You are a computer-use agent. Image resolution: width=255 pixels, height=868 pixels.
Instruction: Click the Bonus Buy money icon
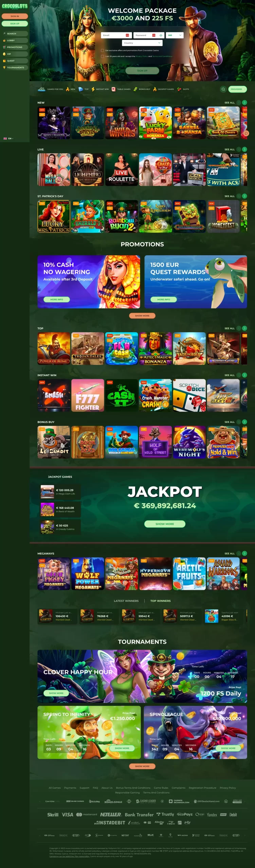(135, 89)
